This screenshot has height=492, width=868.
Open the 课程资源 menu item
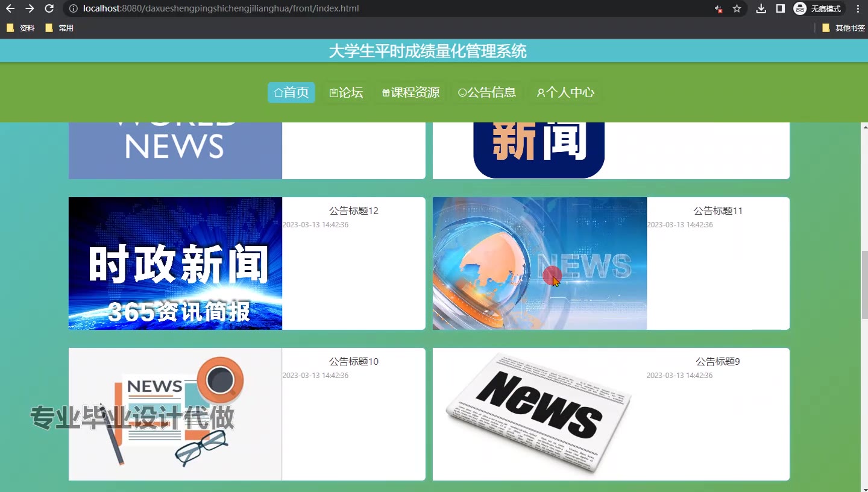[410, 92]
